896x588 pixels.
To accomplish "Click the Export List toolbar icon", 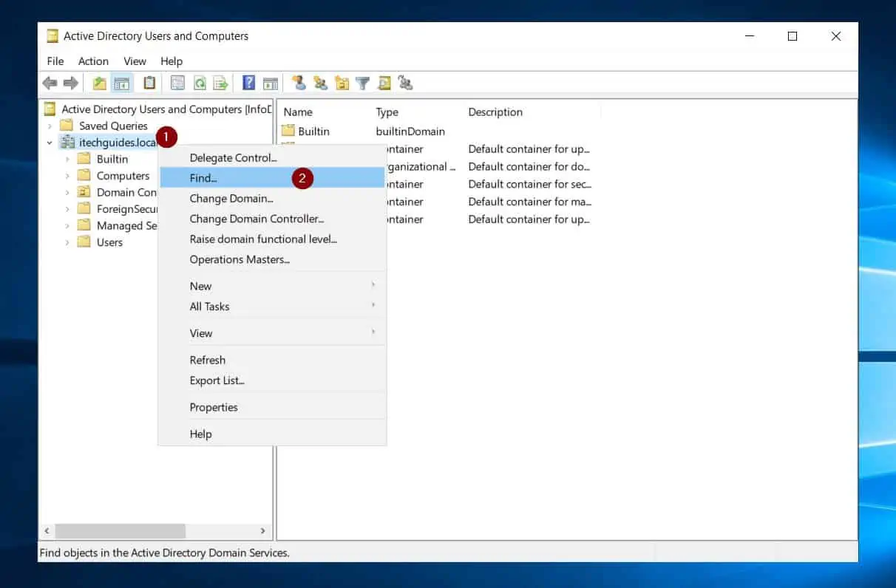I will [220, 83].
